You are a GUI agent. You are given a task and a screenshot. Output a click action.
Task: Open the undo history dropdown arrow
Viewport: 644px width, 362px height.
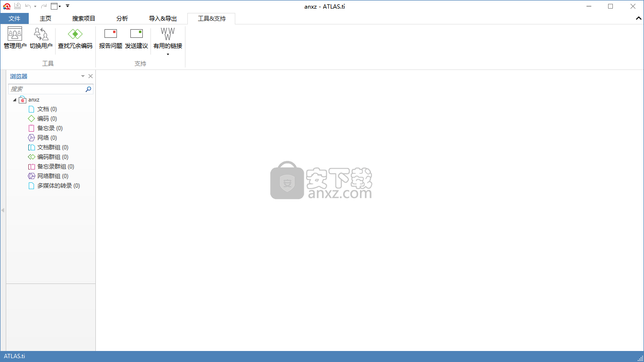(35, 7)
